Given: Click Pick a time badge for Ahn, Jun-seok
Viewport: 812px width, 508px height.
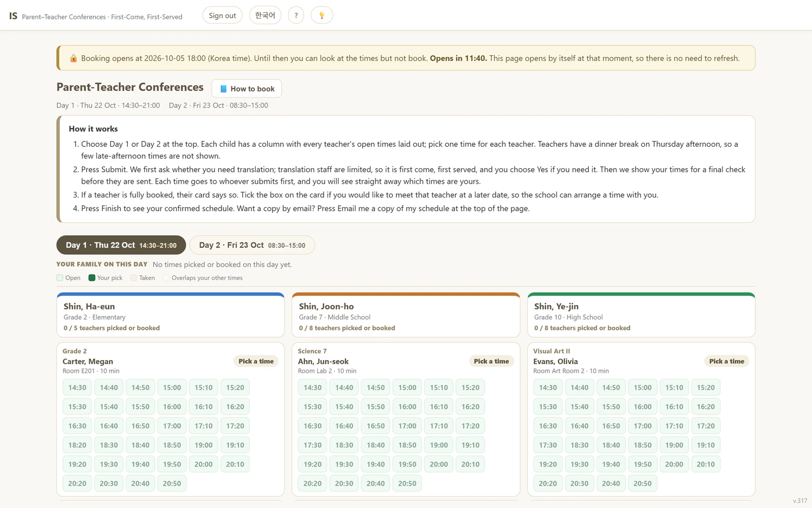Looking at the screenshot, I should pyautogui.click(x=491, y=361).
